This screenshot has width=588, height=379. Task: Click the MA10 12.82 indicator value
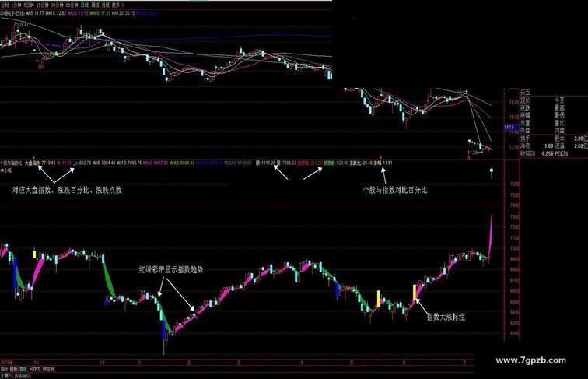point(55,13)
